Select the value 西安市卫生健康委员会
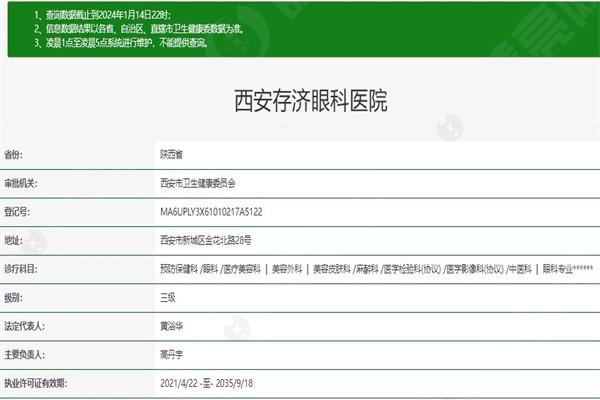 [197, 183]
